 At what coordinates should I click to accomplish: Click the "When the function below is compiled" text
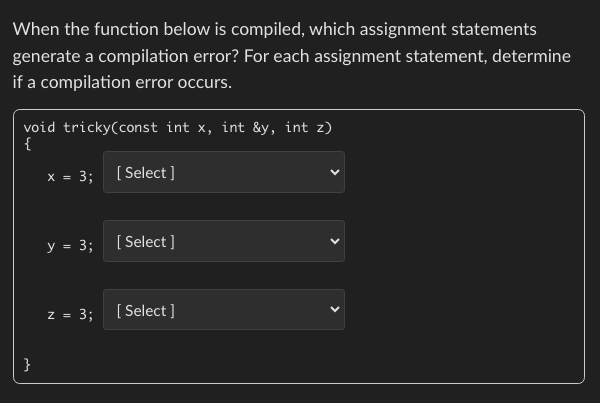pyautogui.click(x=158, y=29)
